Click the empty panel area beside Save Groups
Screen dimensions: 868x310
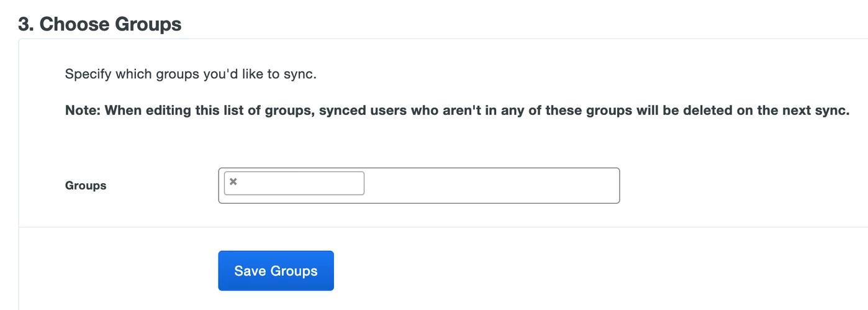tap(559, 271)
